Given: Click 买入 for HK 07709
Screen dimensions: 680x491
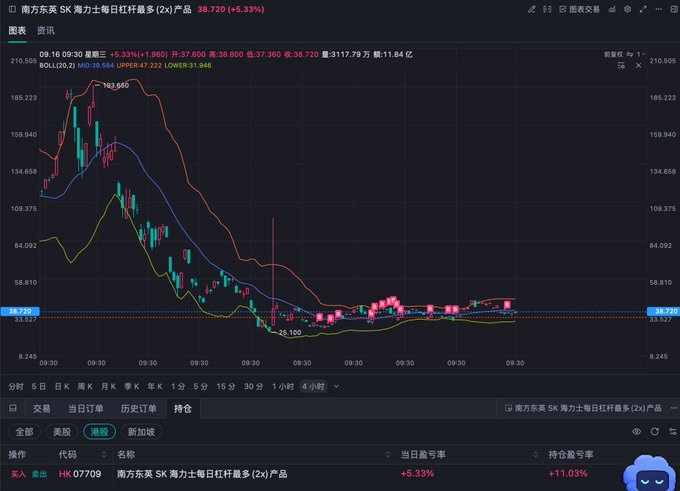Looking at the screenshot, I should pos(18,474).
